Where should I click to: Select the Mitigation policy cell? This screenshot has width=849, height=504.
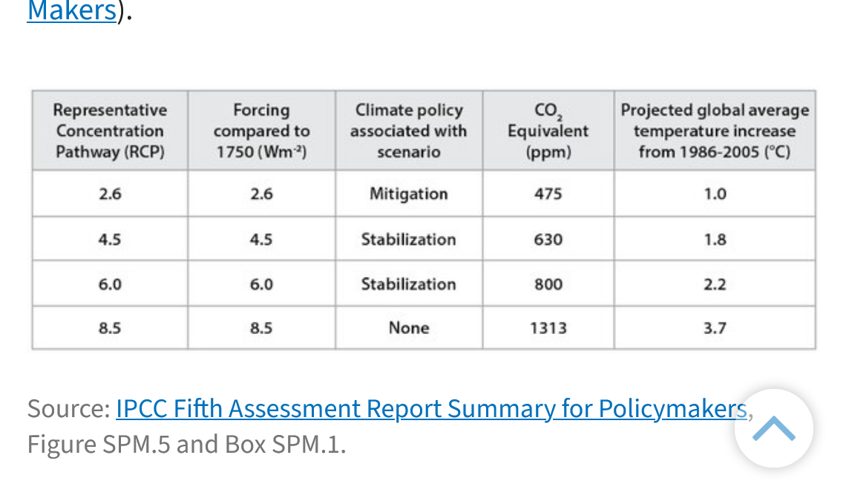(408, 194)
